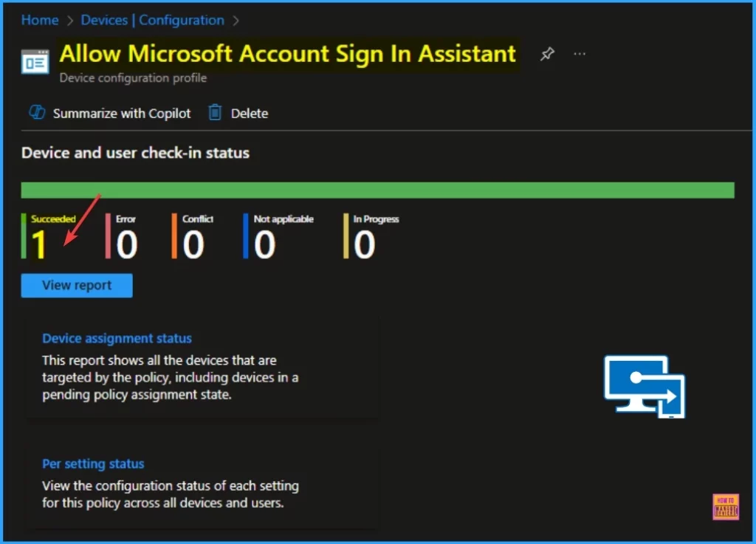Open the more options ellipsis menu
756x544 pixels.
[x=580, y=54]
